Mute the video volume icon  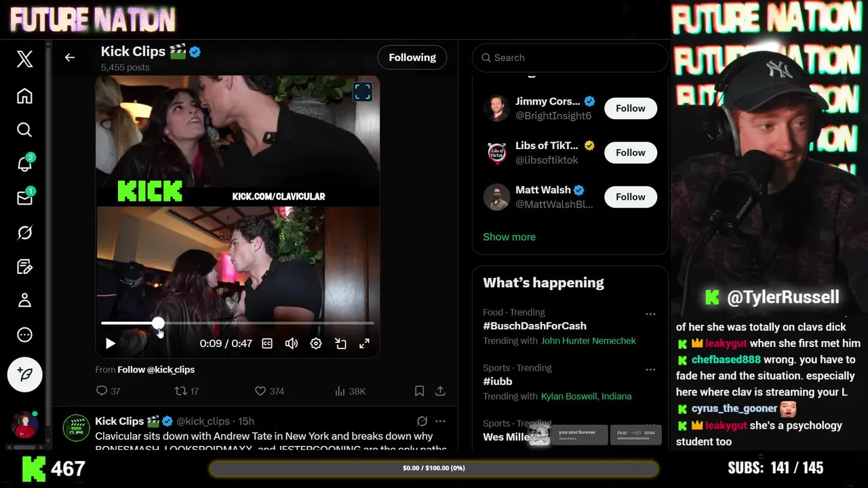click(292, 344)
